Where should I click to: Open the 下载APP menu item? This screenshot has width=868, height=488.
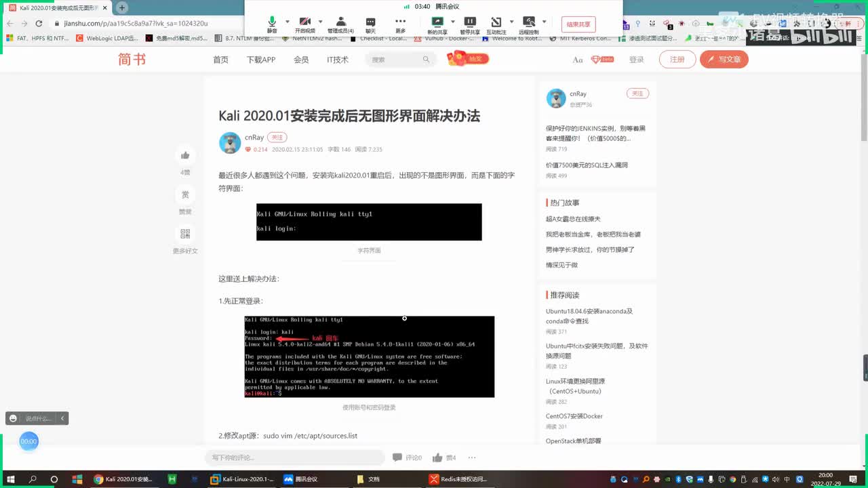(x=261, y=60)
